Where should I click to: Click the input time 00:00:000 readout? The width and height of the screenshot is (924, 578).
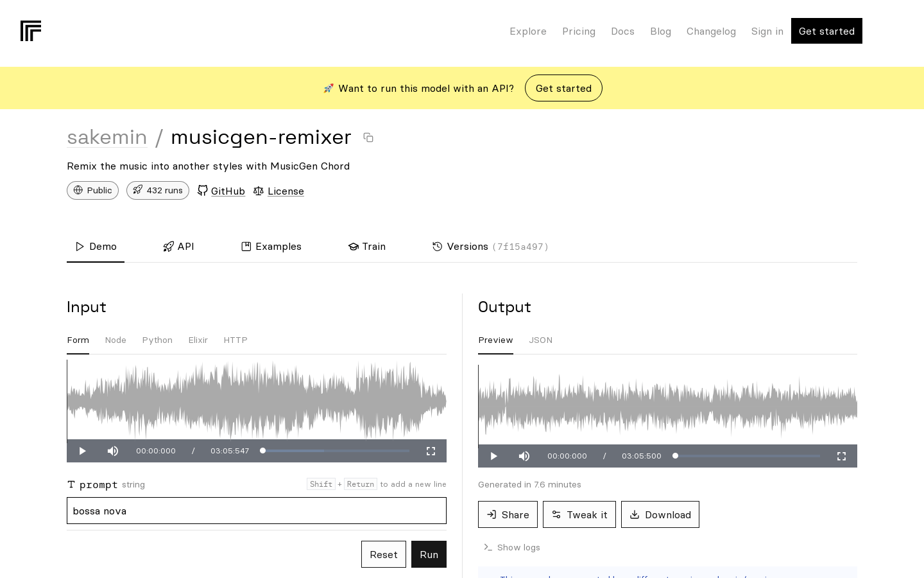[x=156, y=451]
